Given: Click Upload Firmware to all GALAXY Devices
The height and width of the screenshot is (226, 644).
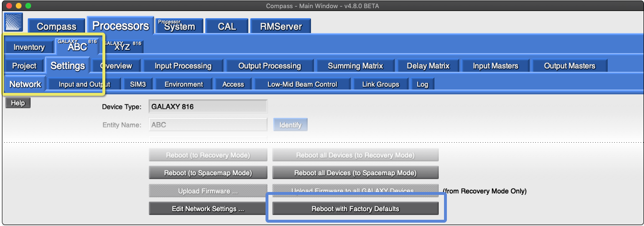Looking at the screenshot, I should click(355, 191).
